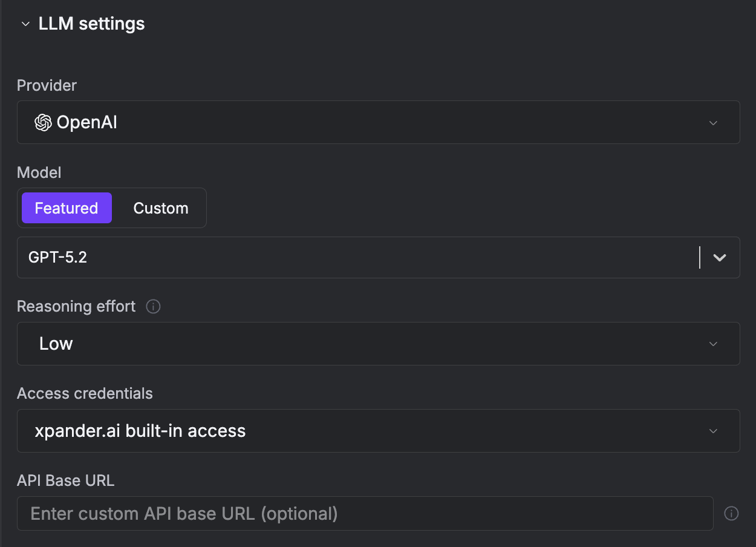This screenshot has height=547, width=756.
Task: Click the collapse arrow beside LLM settings
Action: click(25, 24)
